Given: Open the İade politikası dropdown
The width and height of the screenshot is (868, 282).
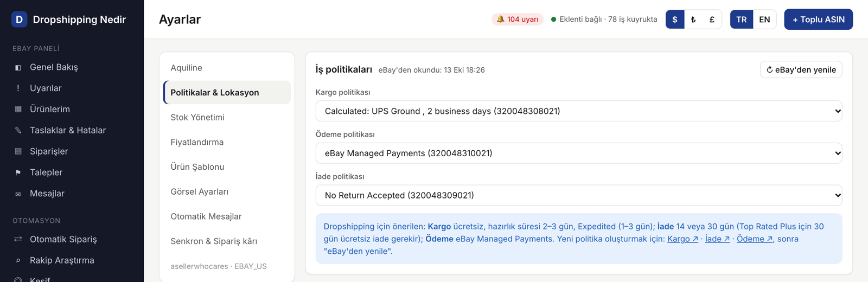Looking at the screenshot, I should tap(579, 195).
